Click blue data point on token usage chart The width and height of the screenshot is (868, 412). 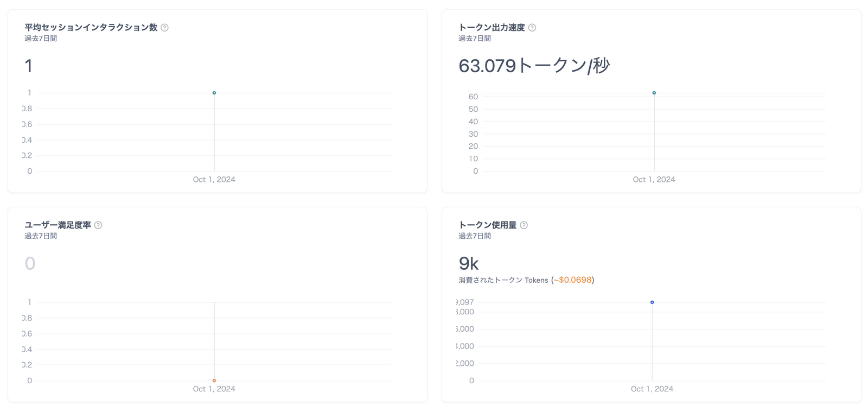point(652,302)
